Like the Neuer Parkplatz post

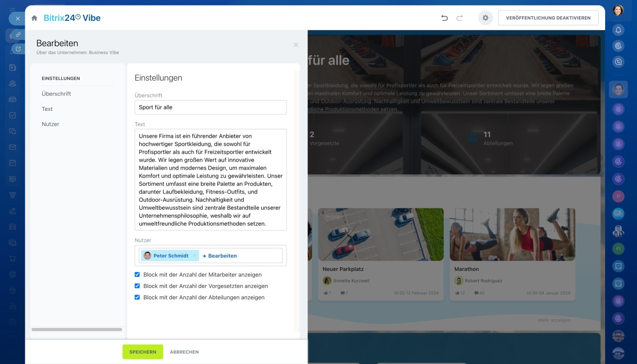(x=327, y=293)
